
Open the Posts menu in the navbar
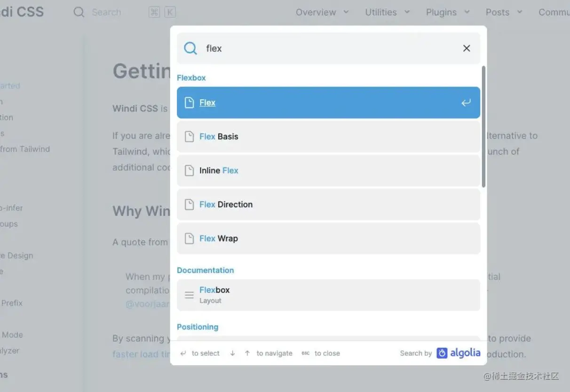point(497,12)
